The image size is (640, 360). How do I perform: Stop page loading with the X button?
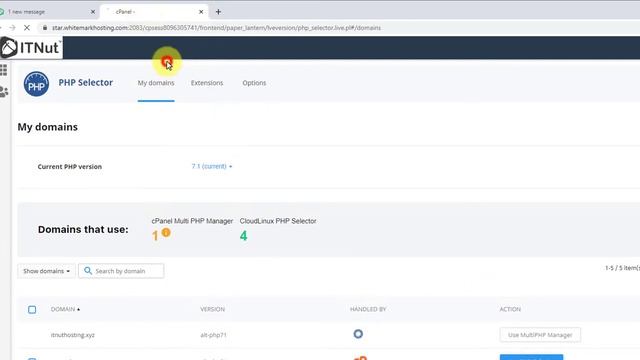point(27,28)
